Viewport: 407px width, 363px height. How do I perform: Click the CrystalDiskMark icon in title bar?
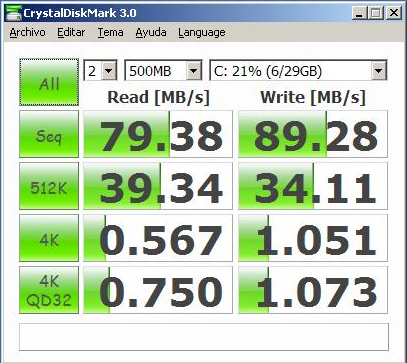point(13,13)
